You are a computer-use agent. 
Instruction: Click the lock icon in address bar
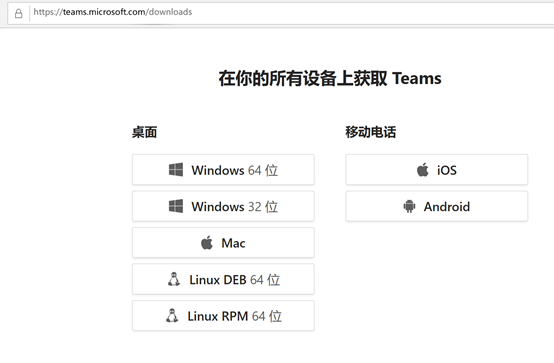click(x=19, y=14)
